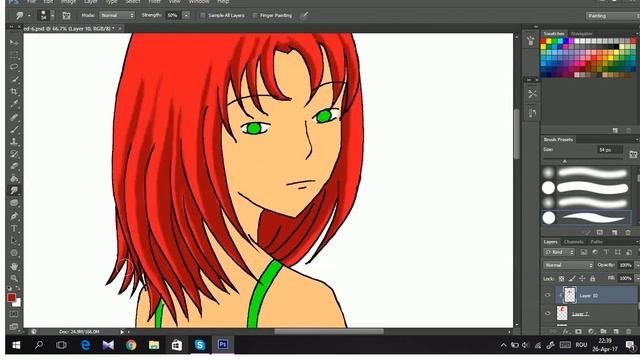
Task: Create new fill or adjustment layer
Action: [x=591, y=331]
